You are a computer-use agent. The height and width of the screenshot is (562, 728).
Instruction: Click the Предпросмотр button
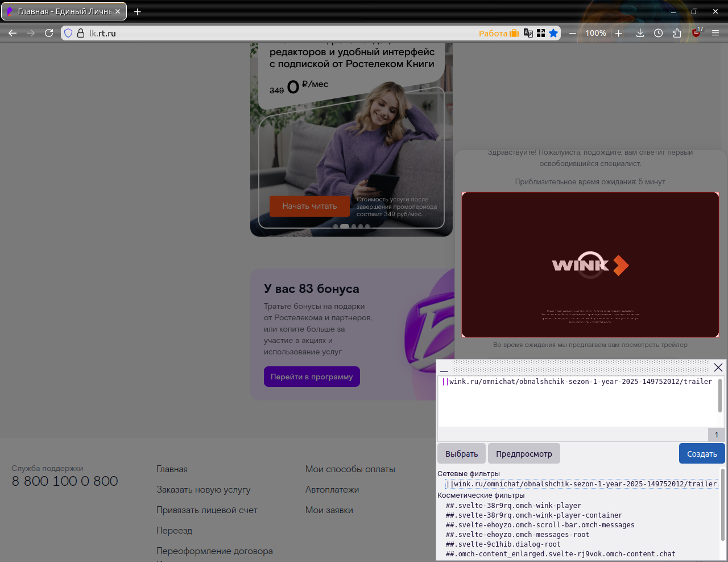524,454
